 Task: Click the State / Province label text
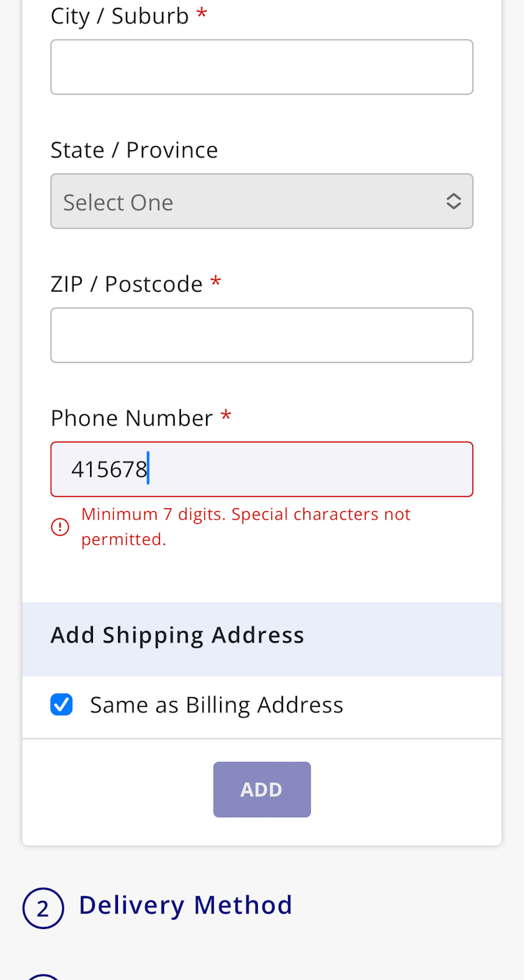click(134, 150)
